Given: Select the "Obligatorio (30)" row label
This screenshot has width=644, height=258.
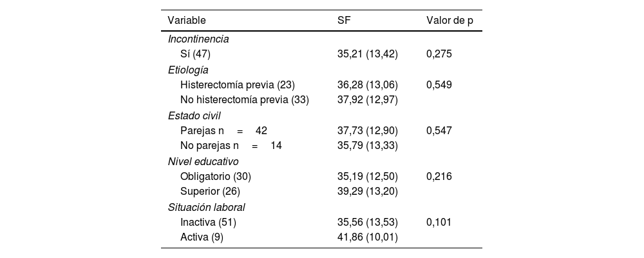Looking at the screenshot, I should [x=215, y=176].
